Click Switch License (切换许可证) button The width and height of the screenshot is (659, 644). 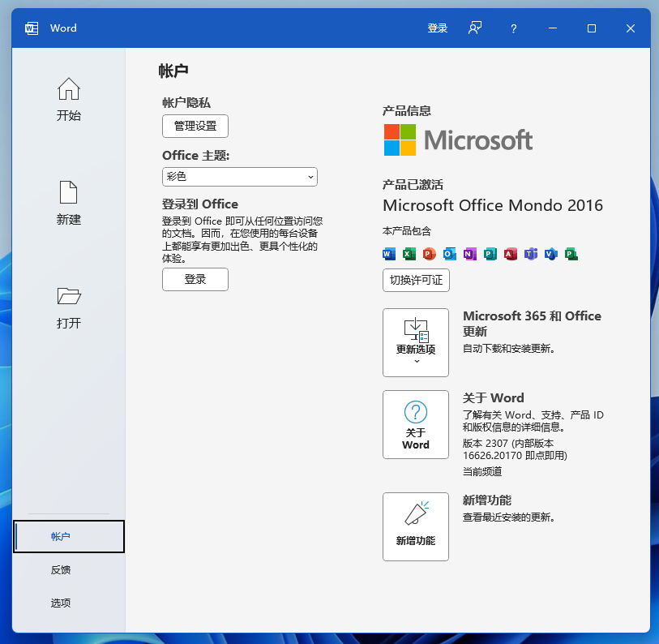(416, 280)
